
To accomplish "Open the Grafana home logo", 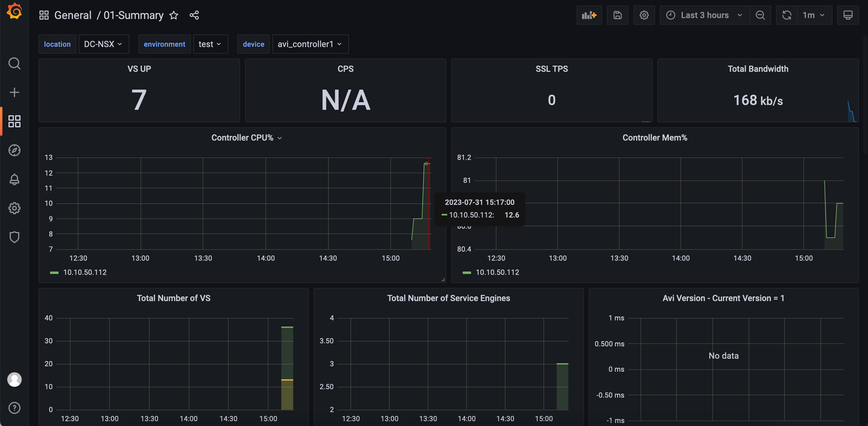I will 14,11.
